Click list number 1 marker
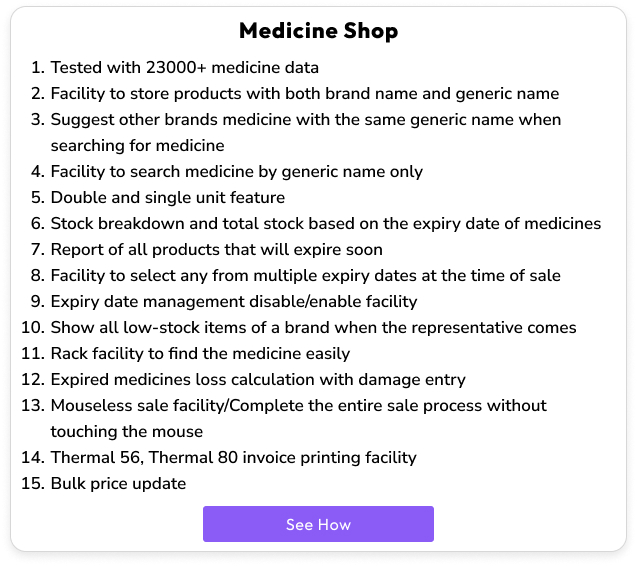Image resolution: width=637 pixels, height=566 pixels. (x=37, y=68)
